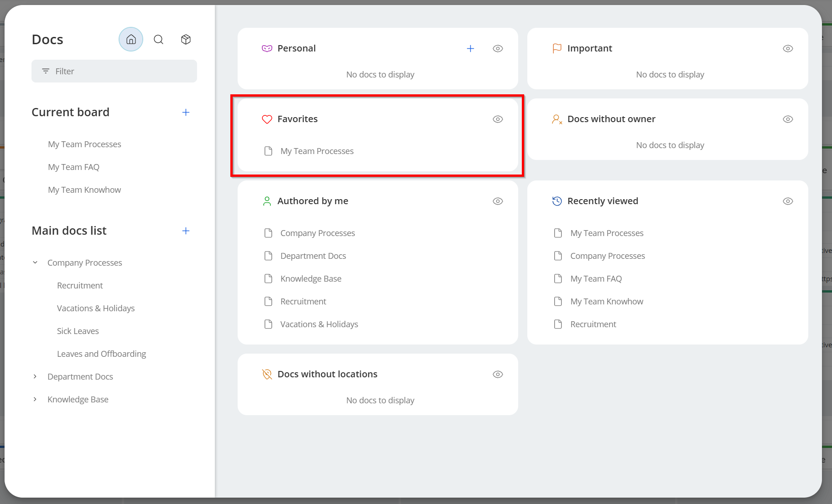Select Sick Leaves in the sidebar
832x504 pixels.
(x=78, y=331)
